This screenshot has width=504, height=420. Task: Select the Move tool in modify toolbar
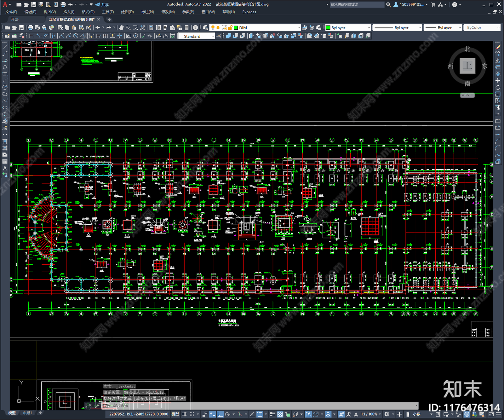(x=498, y=81)
